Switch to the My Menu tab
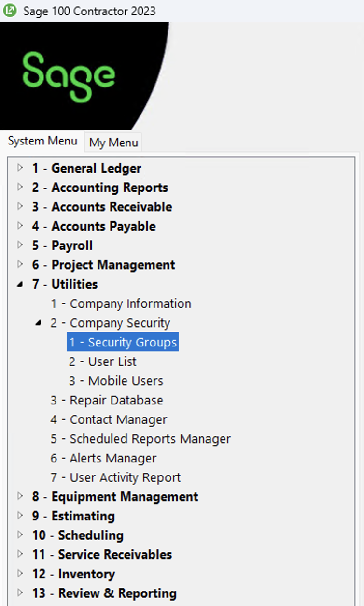The width and height of the screenshot is (364, 606). [113, 143]
